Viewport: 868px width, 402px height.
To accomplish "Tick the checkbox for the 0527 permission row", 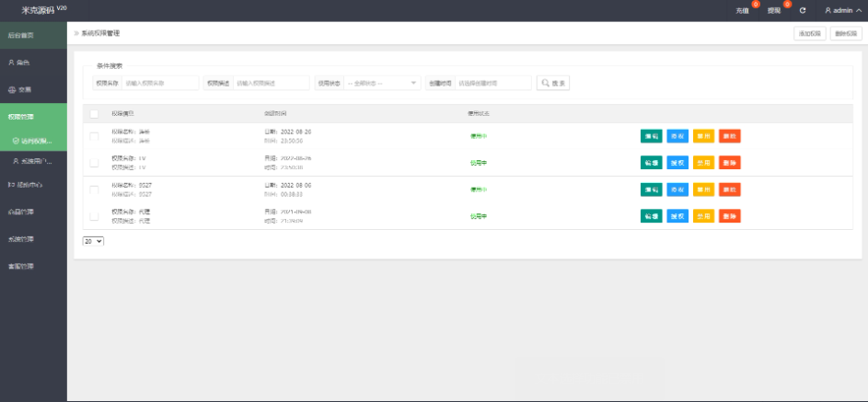I will (x=94, y=190).
